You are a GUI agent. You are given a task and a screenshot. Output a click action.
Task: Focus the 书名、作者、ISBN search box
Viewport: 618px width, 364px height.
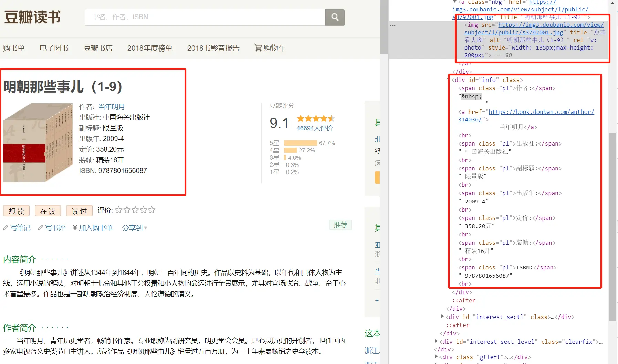pos(205,17)
